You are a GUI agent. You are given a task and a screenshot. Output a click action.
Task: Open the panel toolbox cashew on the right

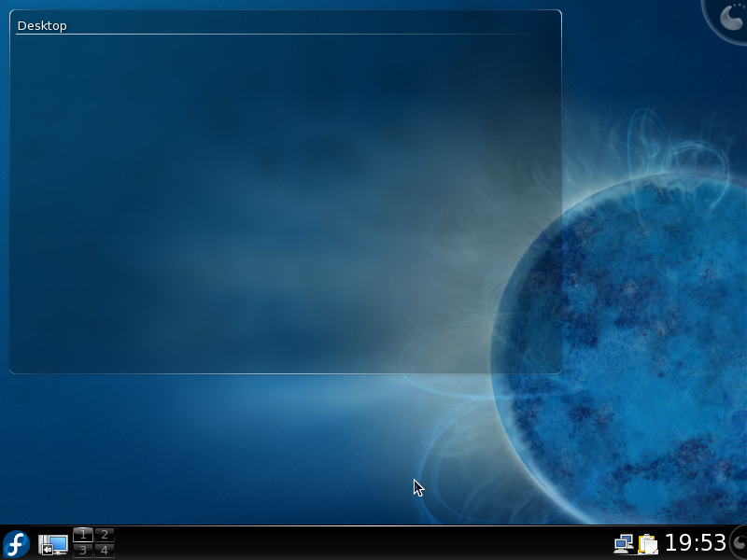[738, 542]
